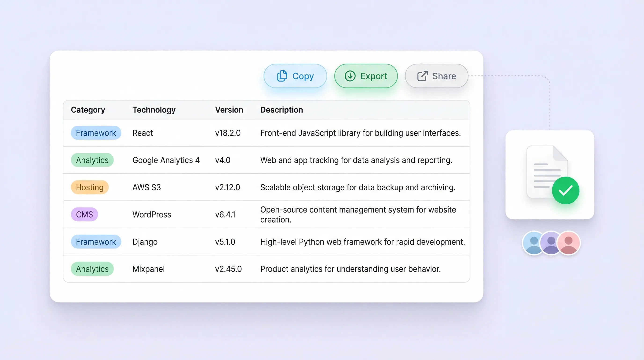Viewport: 644px width, 360px height.
Task: Sort by the Technology column header
Action: [x=154, y=110]
